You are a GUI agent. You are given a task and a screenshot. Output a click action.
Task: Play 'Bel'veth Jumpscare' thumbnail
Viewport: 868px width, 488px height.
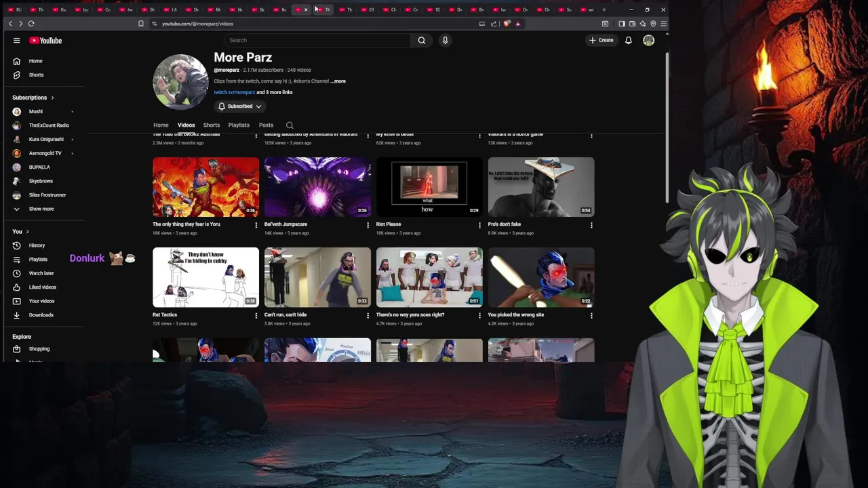click(317, 187)
